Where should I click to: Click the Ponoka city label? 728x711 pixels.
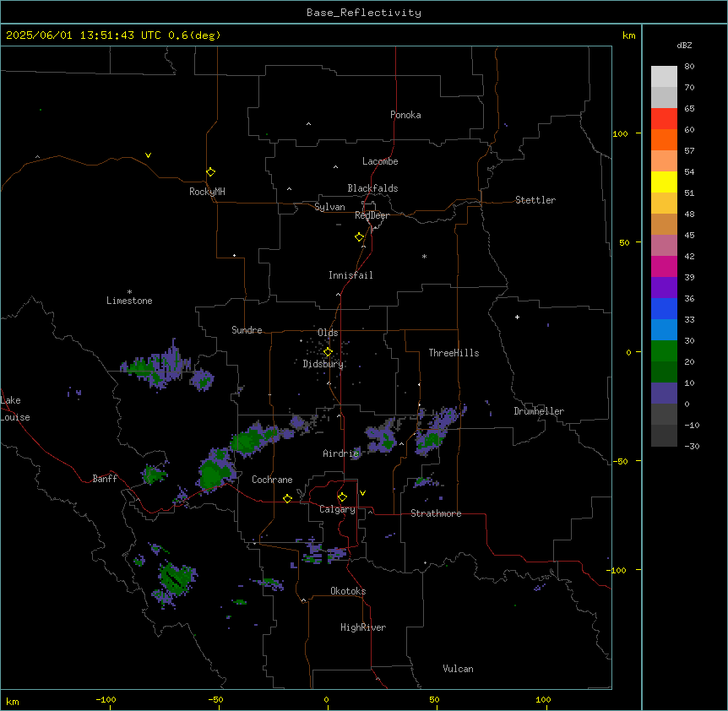pos(405,115)
